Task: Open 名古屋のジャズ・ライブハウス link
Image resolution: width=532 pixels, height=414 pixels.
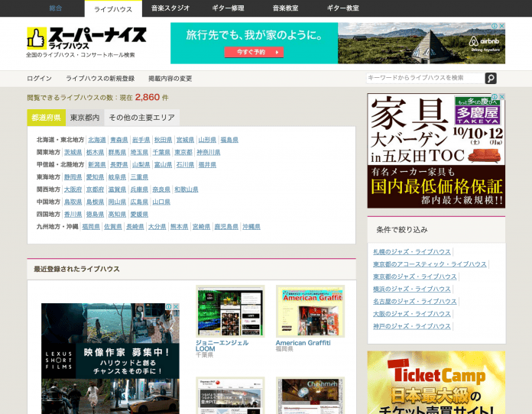Action: coord(415,302)
